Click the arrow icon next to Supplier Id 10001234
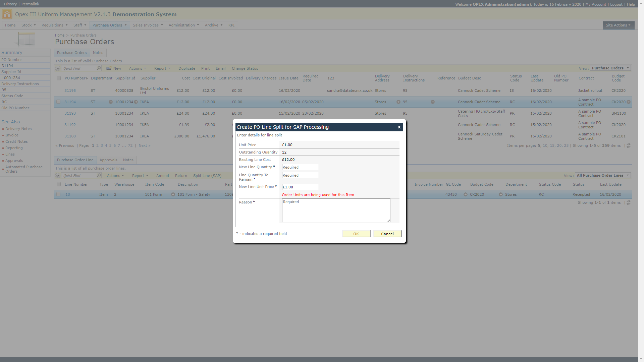 [x=136, y=102]
